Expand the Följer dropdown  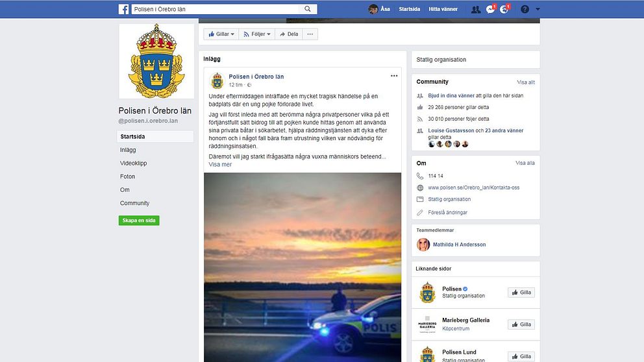pos(256,34)
